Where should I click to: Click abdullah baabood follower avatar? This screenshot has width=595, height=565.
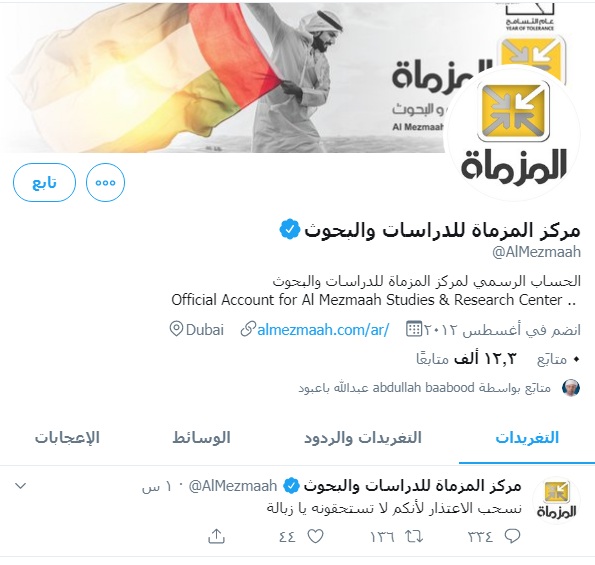(571, 388)
